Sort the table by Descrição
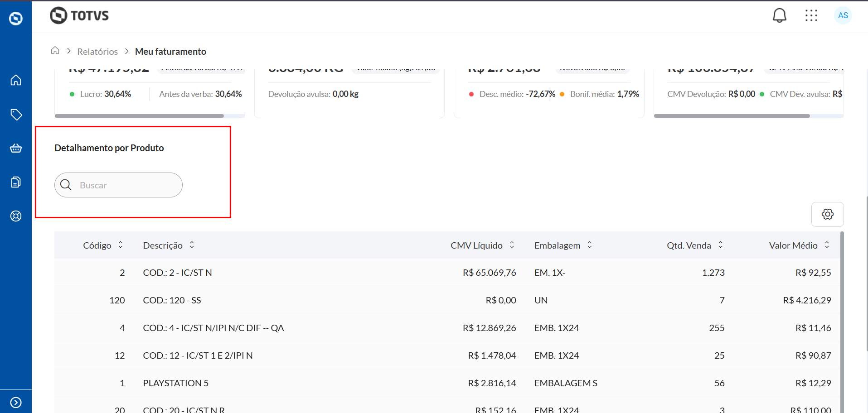 click(192, 245)
